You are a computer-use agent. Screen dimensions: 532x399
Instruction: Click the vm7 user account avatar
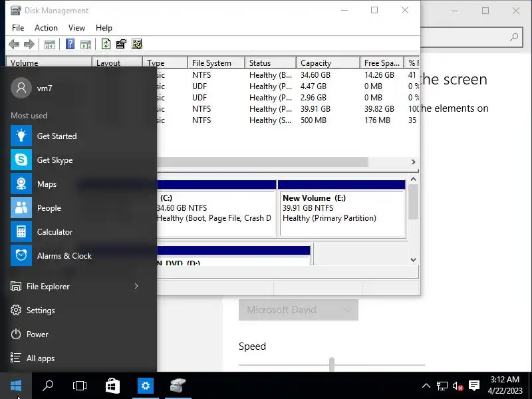click(x=21, y=88)
